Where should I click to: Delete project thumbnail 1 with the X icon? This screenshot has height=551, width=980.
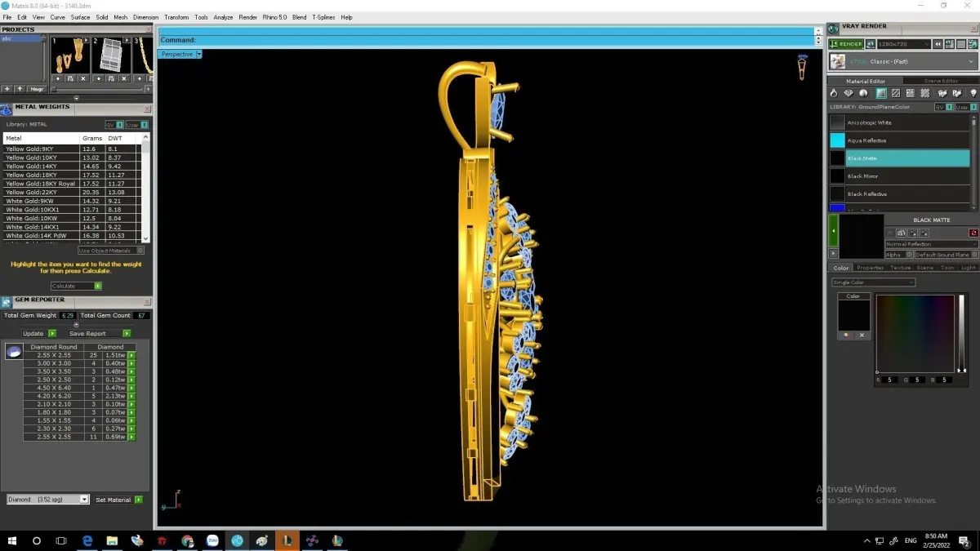click(x=82, y=78)
